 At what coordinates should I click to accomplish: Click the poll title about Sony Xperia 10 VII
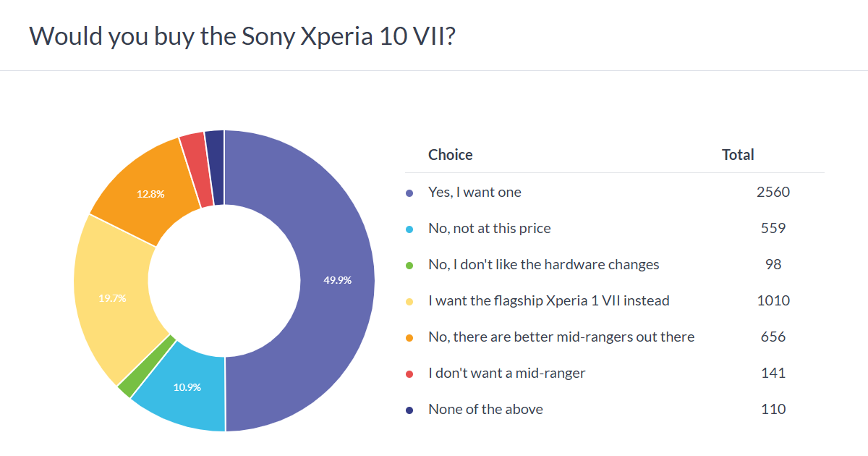[242, 36]
